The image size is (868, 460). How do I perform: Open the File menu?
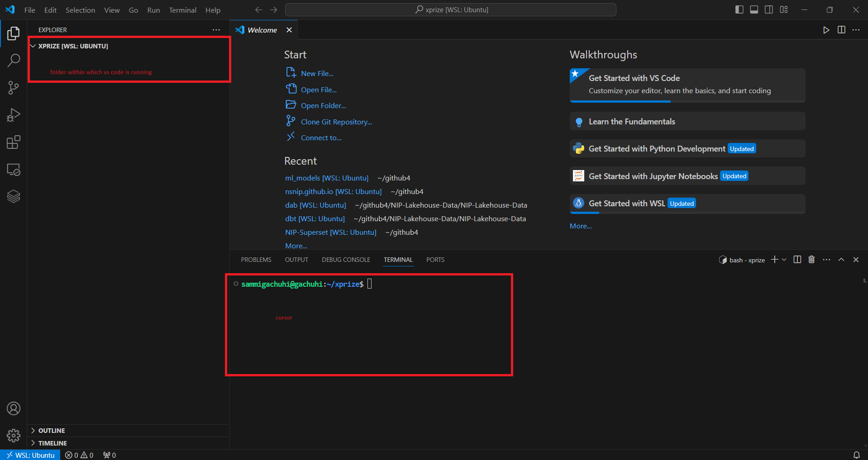coord(30,10)
